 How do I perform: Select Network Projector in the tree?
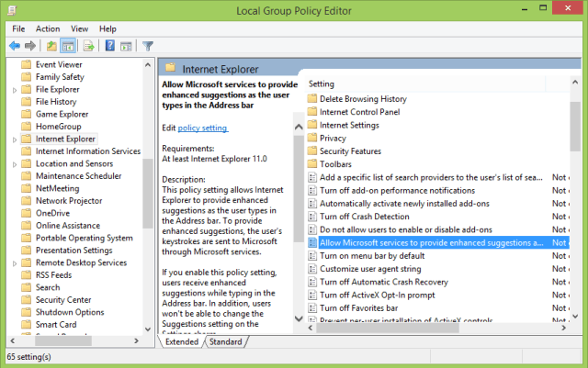click(x=69, y=200)
